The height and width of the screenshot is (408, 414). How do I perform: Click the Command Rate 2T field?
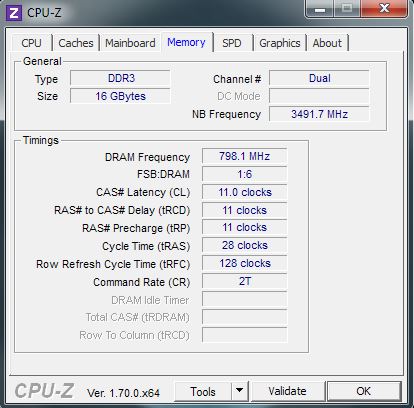[x=244, y=281]
